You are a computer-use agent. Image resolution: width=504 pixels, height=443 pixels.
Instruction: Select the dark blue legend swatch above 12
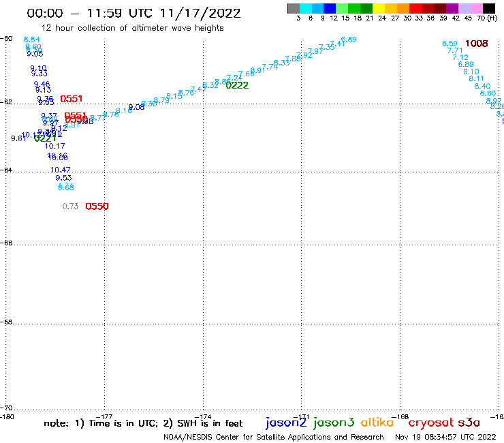pyautogui.click(x=330, y=8)
